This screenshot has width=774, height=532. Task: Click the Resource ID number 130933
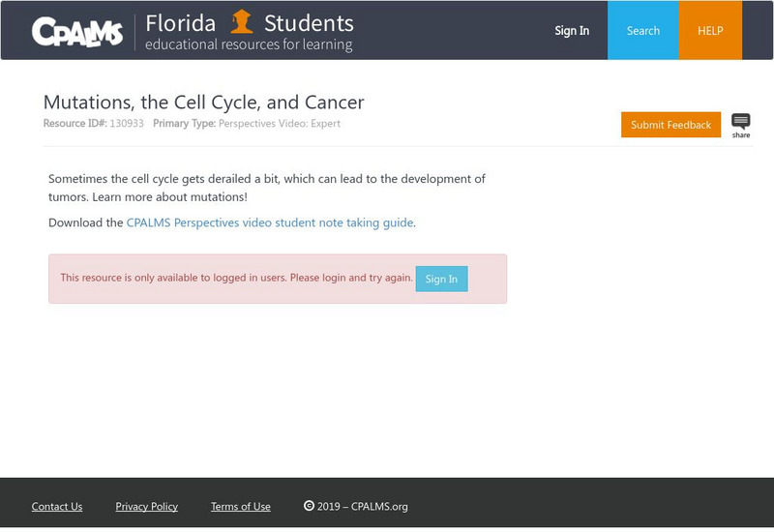click(x=127, y=124)
